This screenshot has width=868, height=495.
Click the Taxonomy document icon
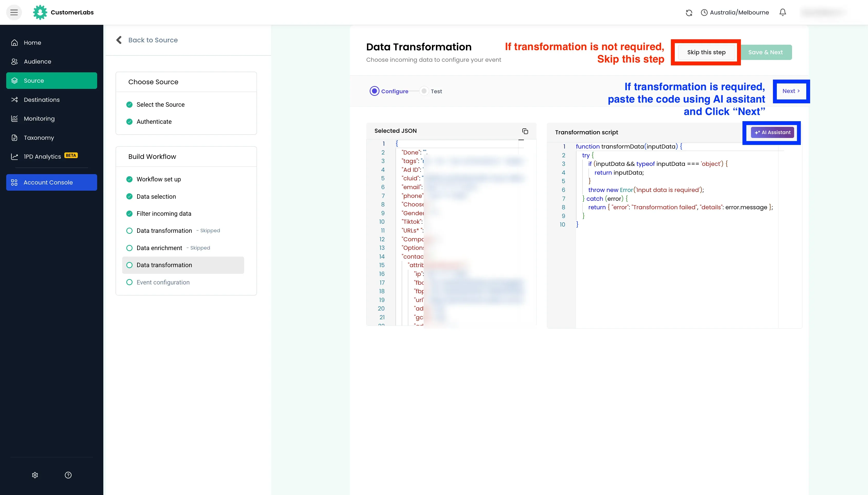[x=14, y=138]
